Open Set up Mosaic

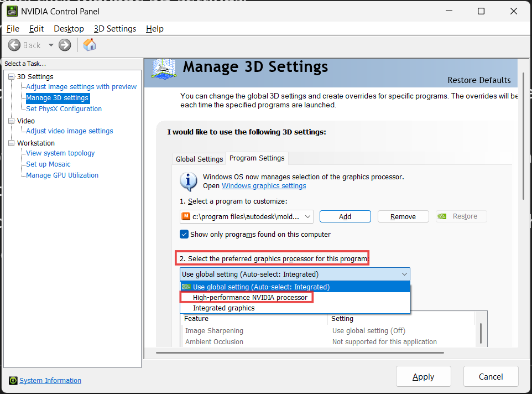click(48, 164)
